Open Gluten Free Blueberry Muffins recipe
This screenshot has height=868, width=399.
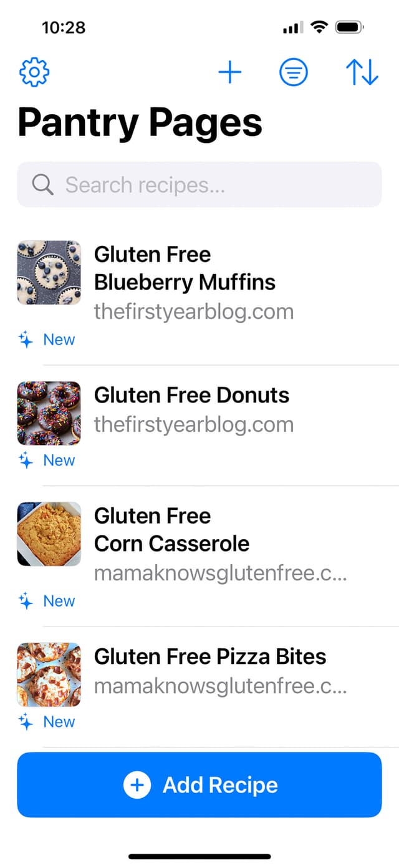pos(185,268)
